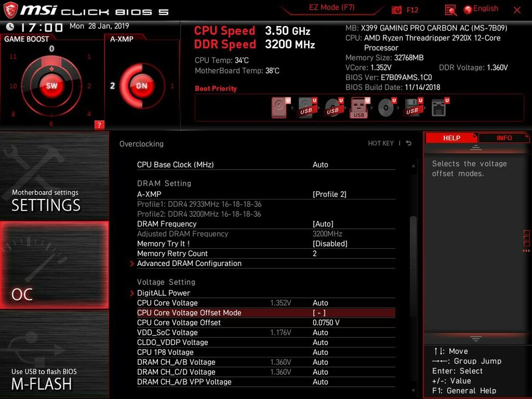Image resolution: width=532 pixels, height=399 pixels.
Task: Click the settings list scrollbar thumb
Action: coord(413,267)
